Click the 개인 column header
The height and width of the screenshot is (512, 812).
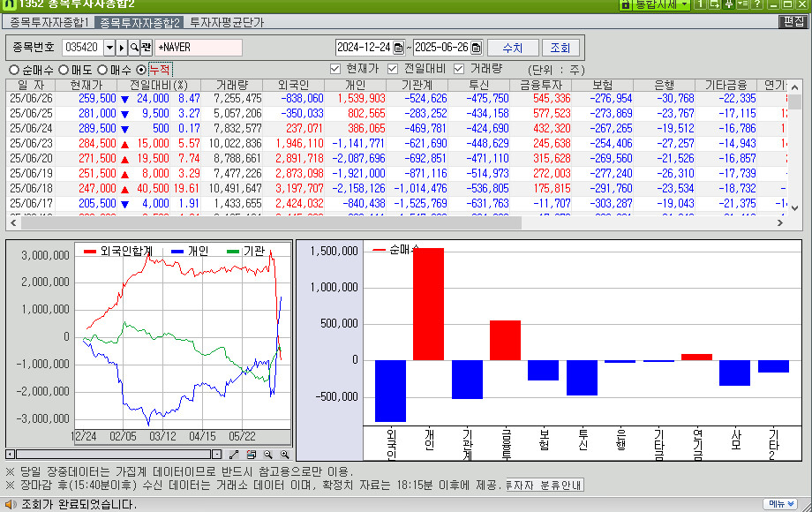[x=355, y=85]
